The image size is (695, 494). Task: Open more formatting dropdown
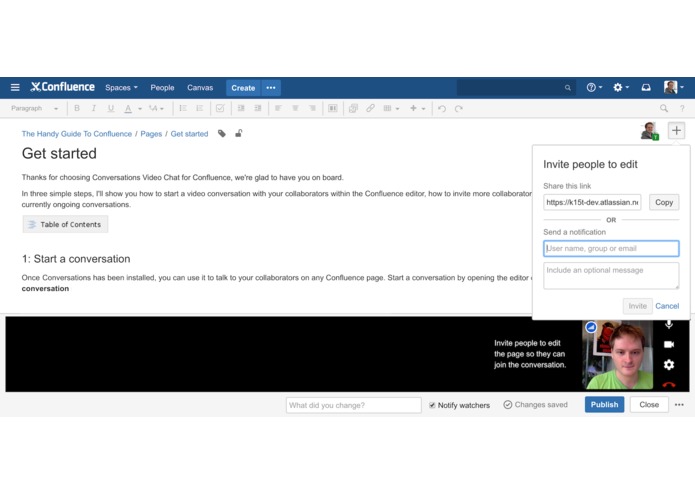[156, 108]
